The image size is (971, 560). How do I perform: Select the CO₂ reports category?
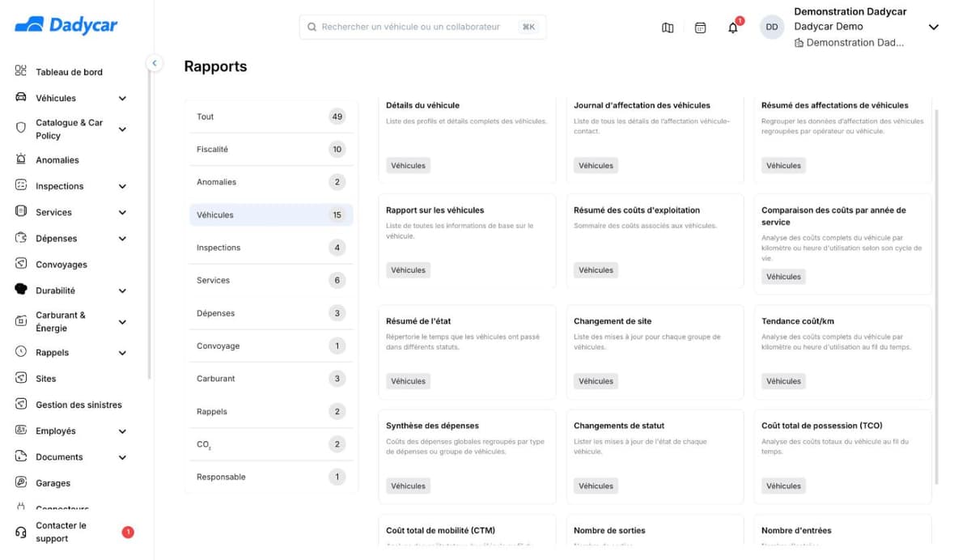271,444
